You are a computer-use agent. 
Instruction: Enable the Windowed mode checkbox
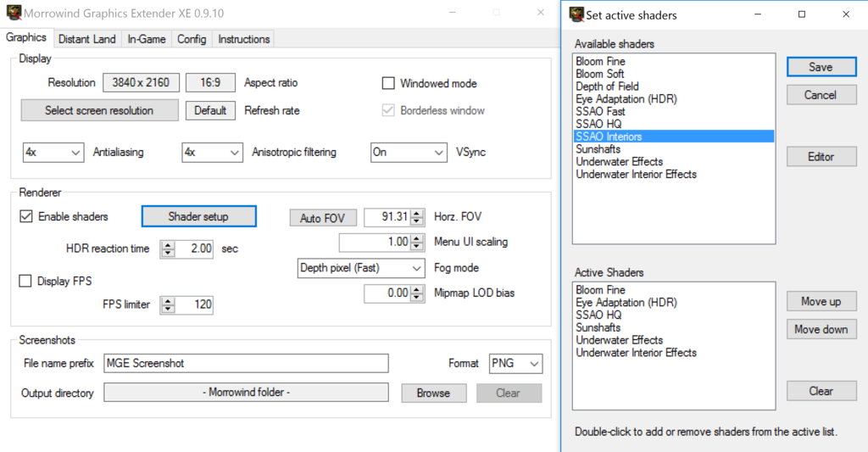pos(388,83)
